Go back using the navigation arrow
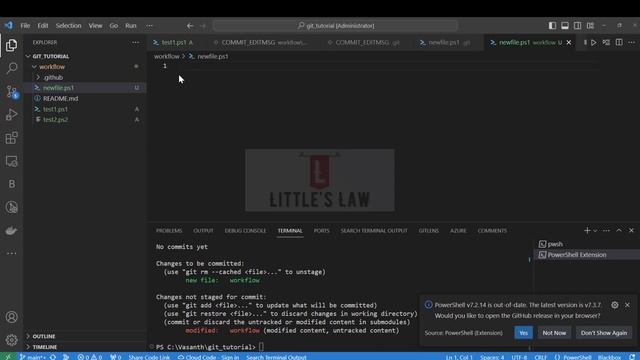Screen dimensions: 640x360 (x=190, y=25)
